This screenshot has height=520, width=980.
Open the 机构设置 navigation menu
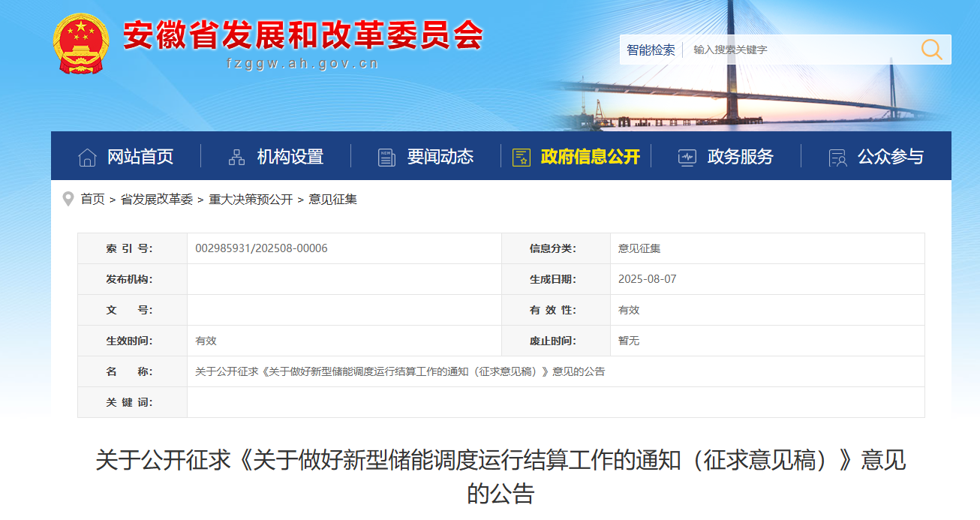click(x=290, y=156)
